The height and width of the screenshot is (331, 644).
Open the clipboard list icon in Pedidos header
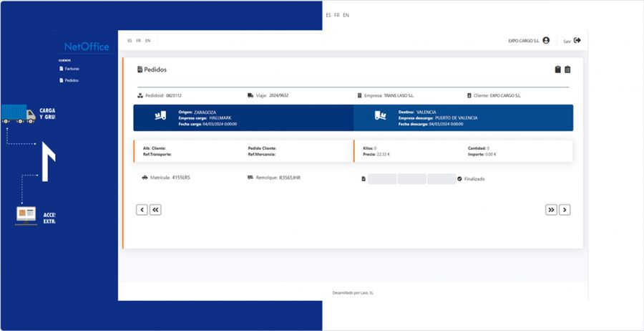[567, 69]
